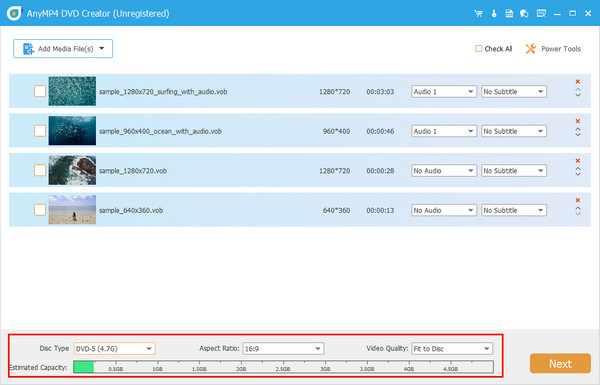
Task: Open the feedback chat bubbles icon
Action: [x=524, y=13]
